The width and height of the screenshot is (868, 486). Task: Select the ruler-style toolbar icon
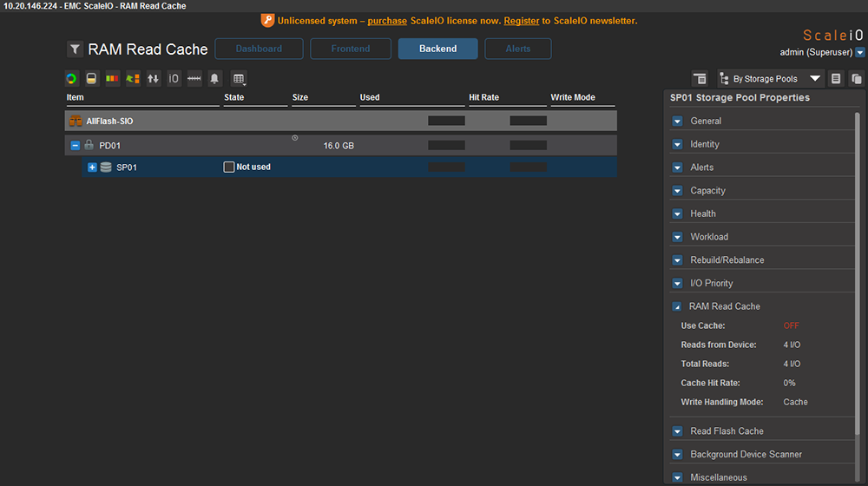pos(194,79)
